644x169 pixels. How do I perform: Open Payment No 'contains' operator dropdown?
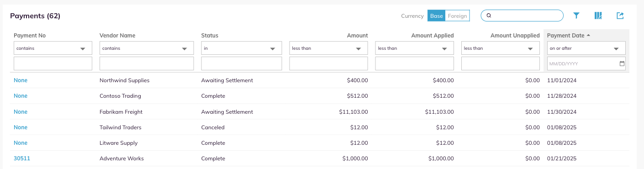pyautogui.click(x=53, y=48)
